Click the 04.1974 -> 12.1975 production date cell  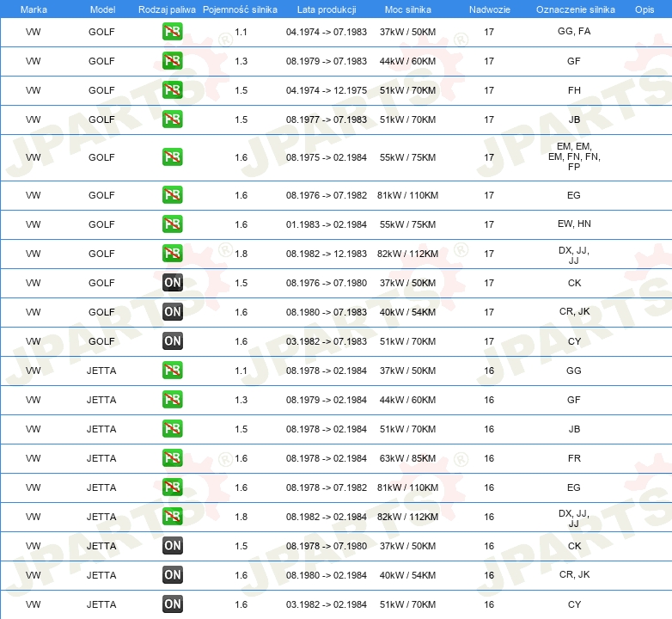(x=326, y=90)
